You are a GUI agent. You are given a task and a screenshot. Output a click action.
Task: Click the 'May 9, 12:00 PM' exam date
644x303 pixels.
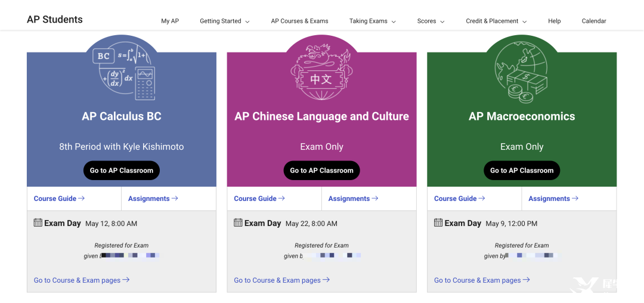coord(512,224)
